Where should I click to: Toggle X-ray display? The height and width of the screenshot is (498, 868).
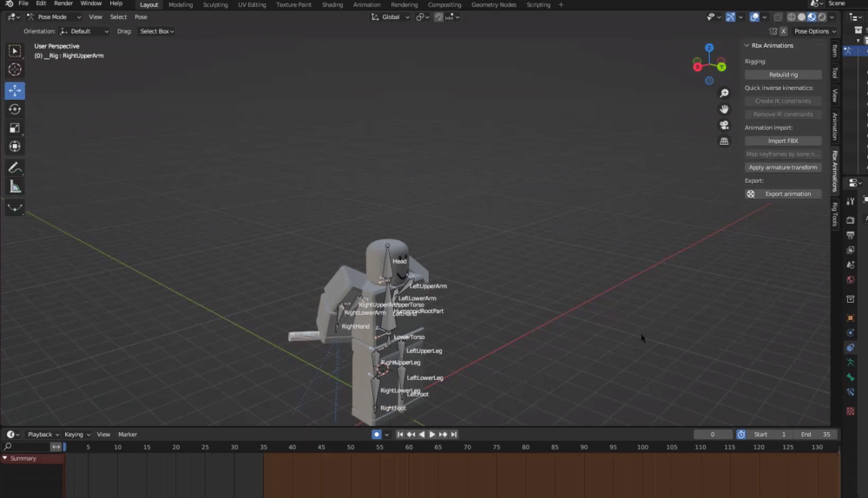point(778,17)
